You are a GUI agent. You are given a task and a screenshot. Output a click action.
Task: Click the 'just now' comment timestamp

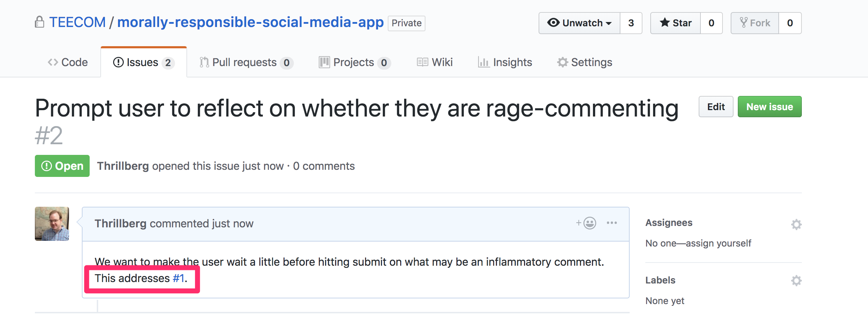pyautogui.click(x=233, y=223)
